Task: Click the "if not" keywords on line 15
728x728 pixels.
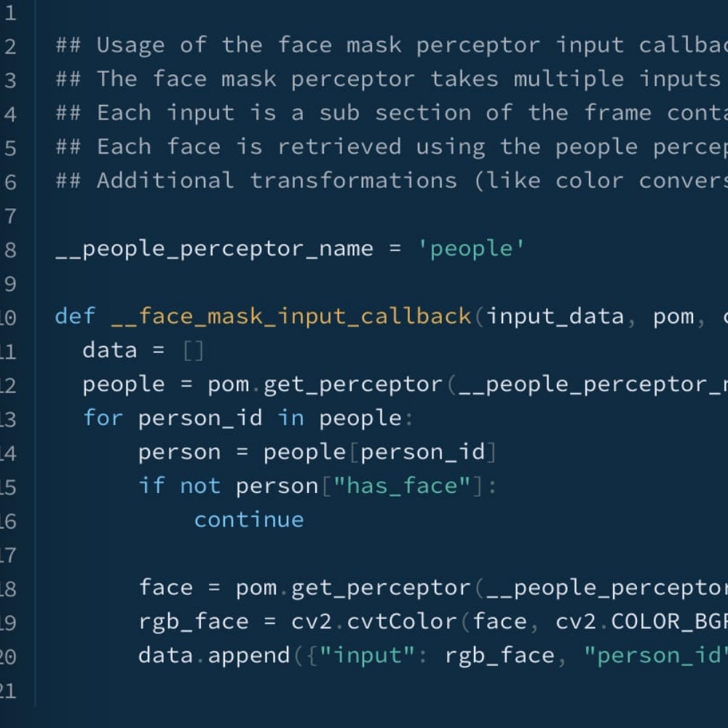Action: 180,486
